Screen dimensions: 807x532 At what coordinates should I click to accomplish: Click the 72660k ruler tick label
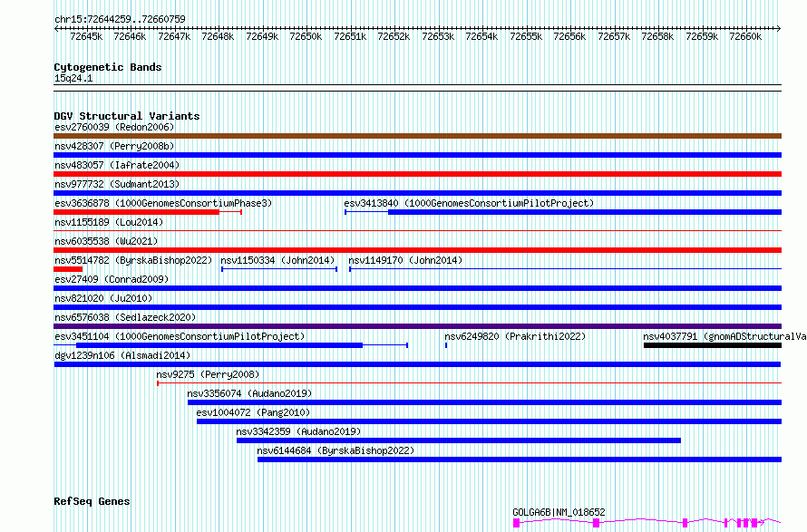tap(745, 36)
